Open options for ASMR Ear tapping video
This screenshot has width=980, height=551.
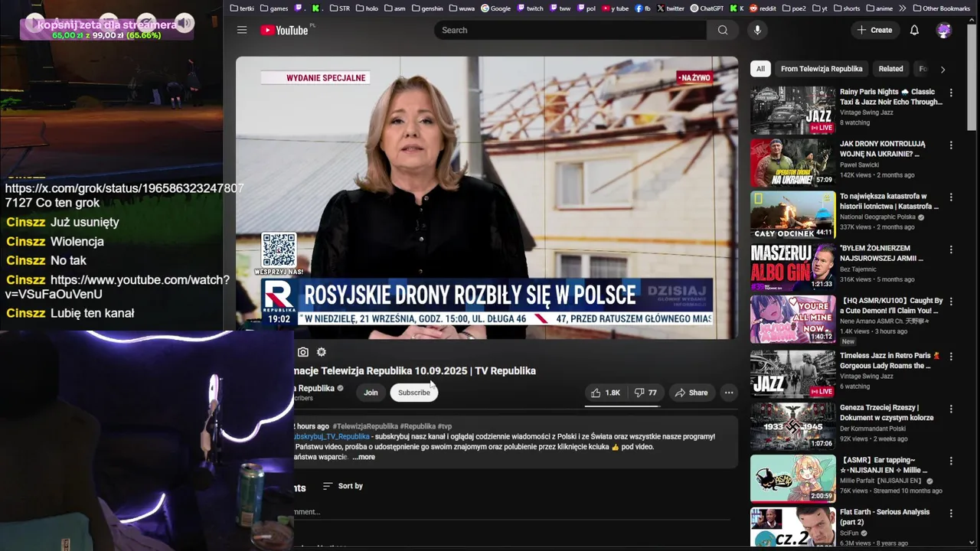coord(951,461)
